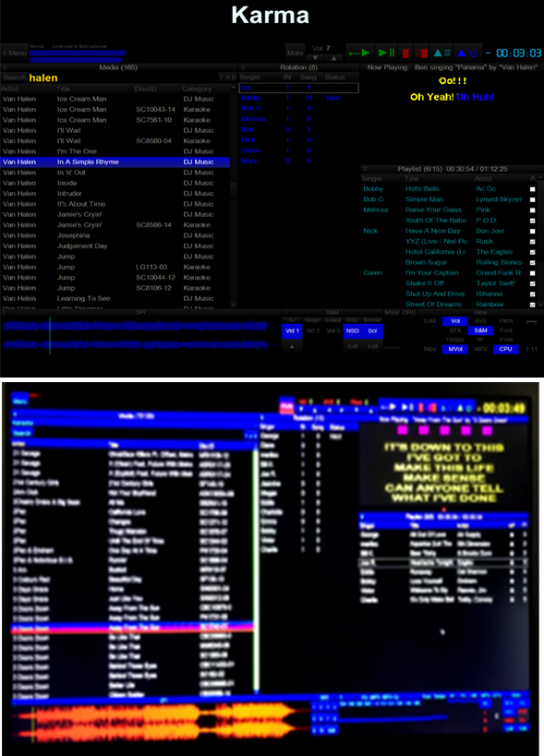Raise volume with the Vol up arrow
This screenshot has width=544, height=756.
[x=333, y=58]
